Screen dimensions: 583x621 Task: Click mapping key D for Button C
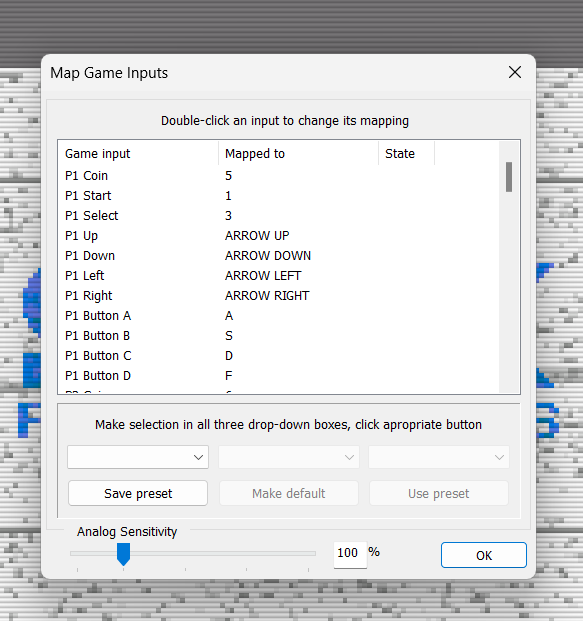coord(229,356)
